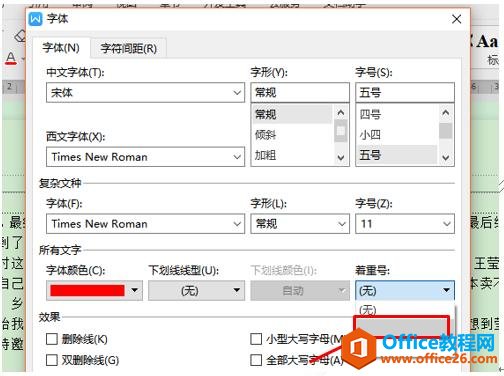Open the 着重号 dropdown
The height and width of the screenshot is (376, 504).
click(405, 291)
